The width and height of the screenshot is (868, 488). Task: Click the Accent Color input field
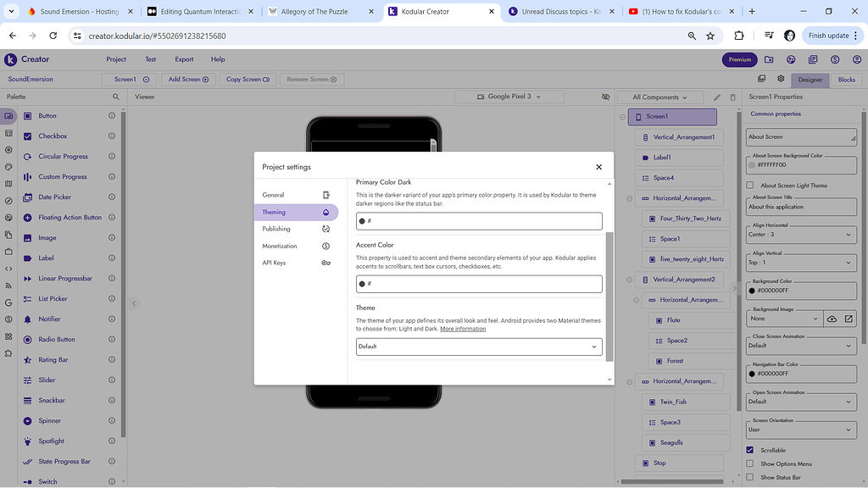pyautogui.click(x=483, y=284)
